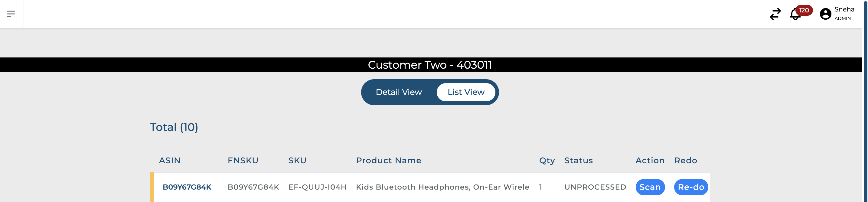
Task: Click the UNPROCESSED status cell
Action: (595, 187)
